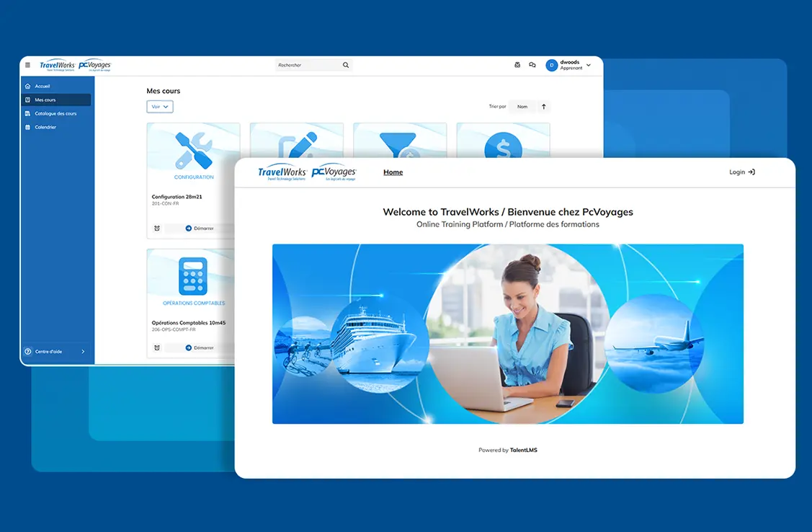Open the discussions chat icon
This screenshot has width=812, height=532.
532,66
